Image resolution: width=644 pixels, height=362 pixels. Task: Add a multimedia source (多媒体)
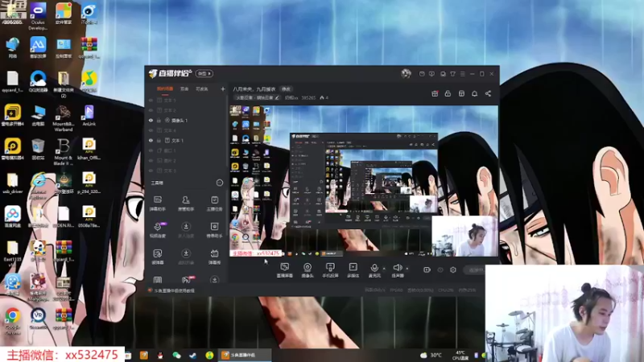(353, 270)
